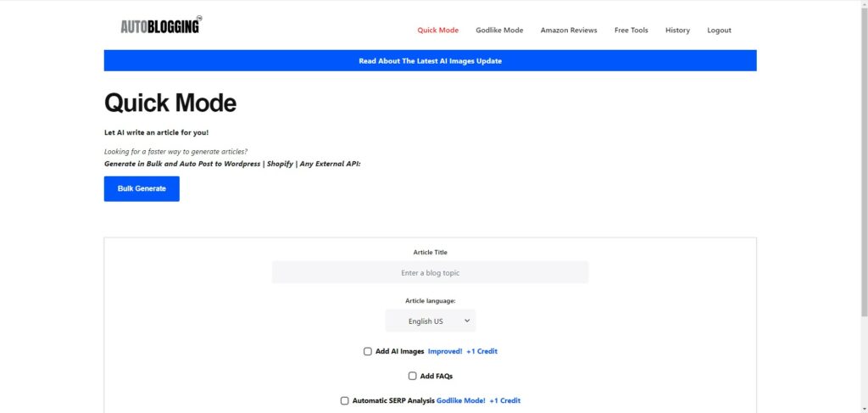Open Amazon Reviews in navigation
This screenshot has width=868, height=413.
[x=569, y=31]
